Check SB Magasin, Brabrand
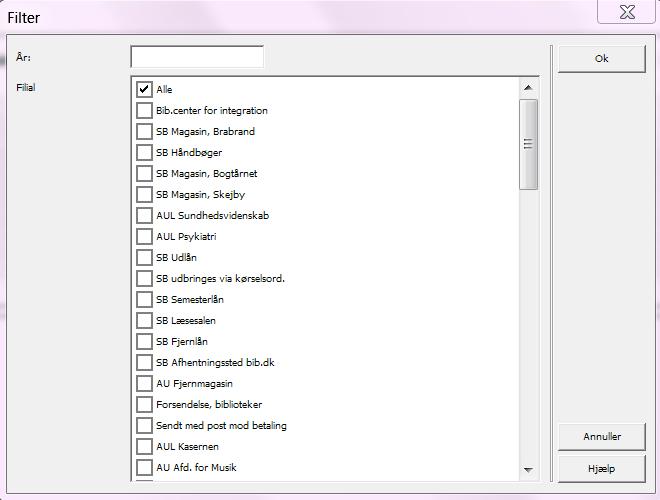 tap(144, 131)
